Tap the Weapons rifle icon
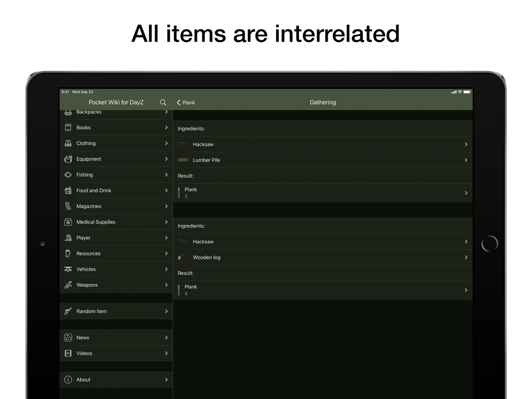Image resolution: width=532 pixels, height=399 pixels. pos(68,285)
